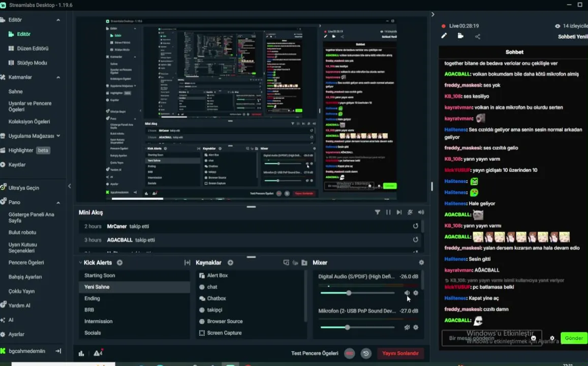
Task: Click the Yayını Sonlandır button
Action: click(x=400, y=353)
